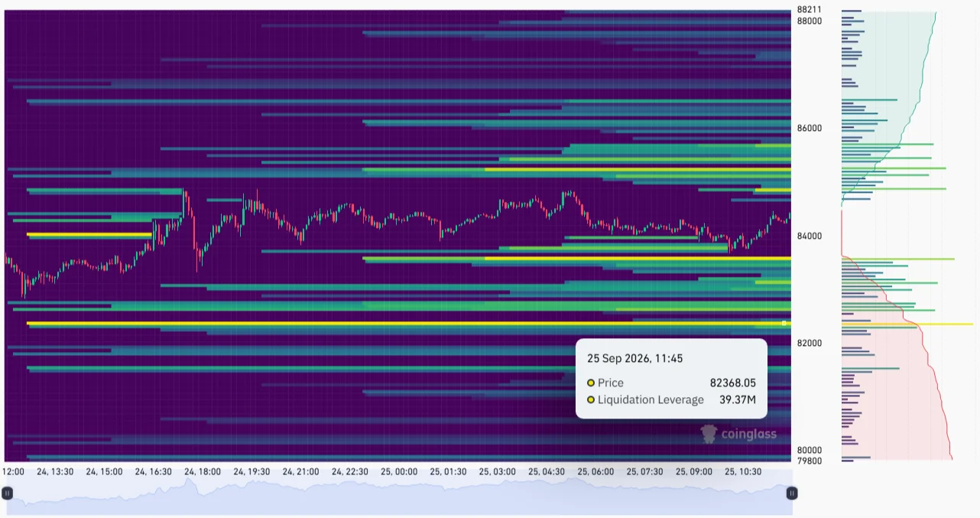Select the "Liquidation Leverage" tooltip label
This screenshot has width=980, height=518.
[x=651, y=399]
